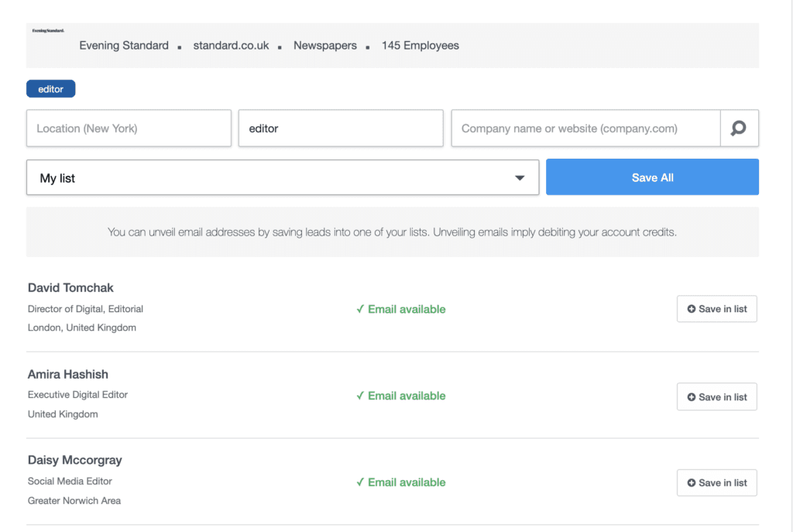
Task: Save David Tomchak in list
Action: (716, 309)
